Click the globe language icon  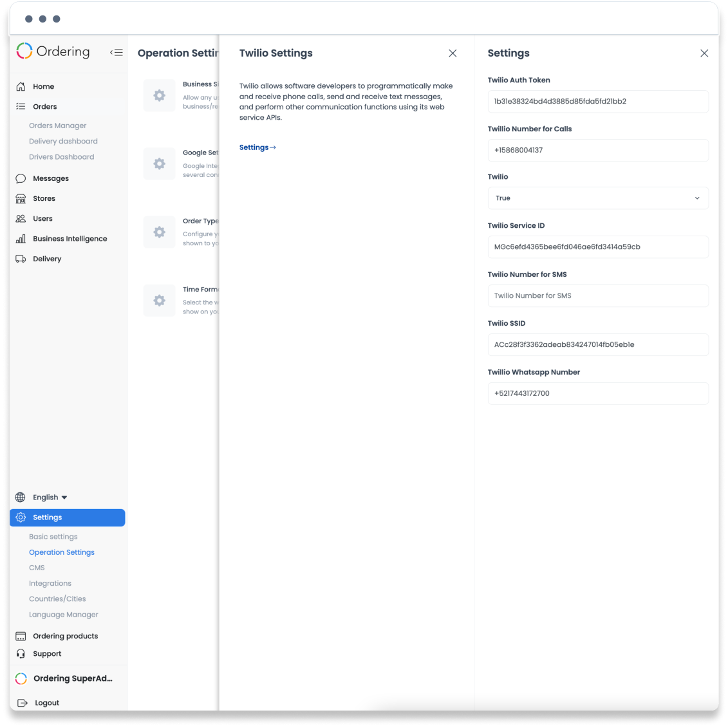click(21, 497)
